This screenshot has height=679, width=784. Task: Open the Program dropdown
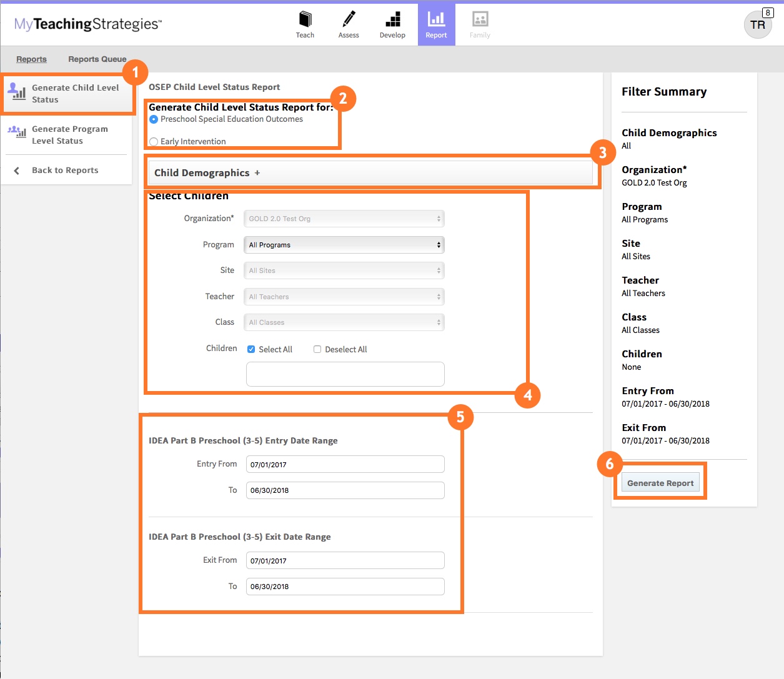pyautogui.click(x=344, y=245)
